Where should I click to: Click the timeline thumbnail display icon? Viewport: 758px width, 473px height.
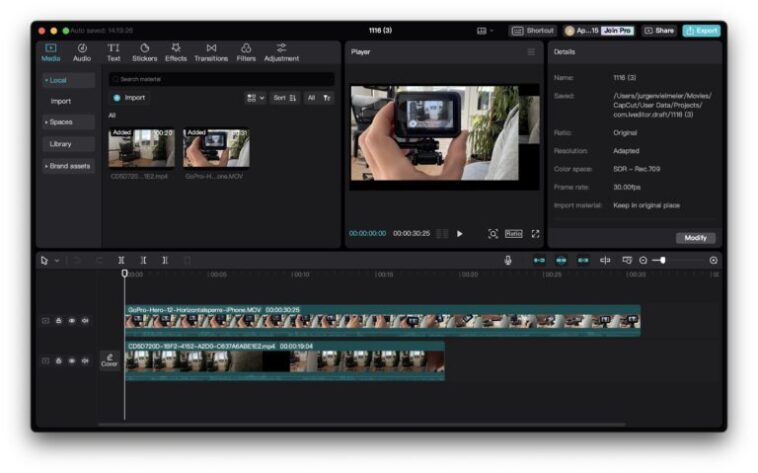627,260
